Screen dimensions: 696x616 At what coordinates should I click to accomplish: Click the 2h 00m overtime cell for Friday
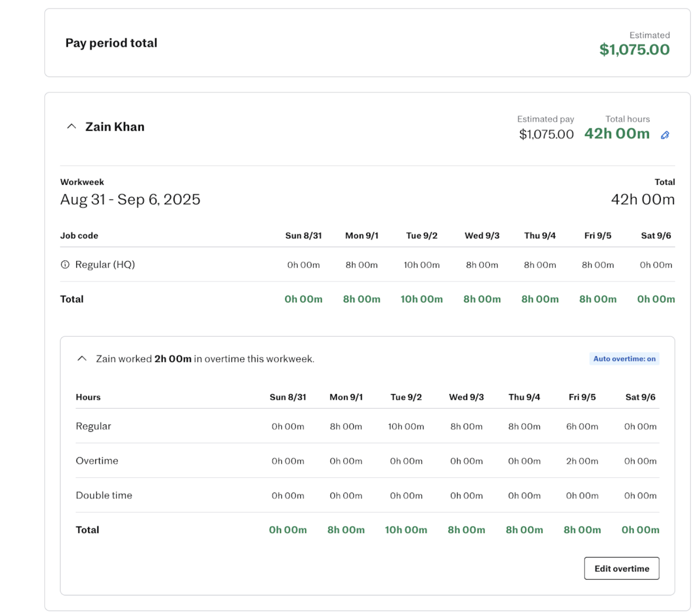click(x=582, y=461)
